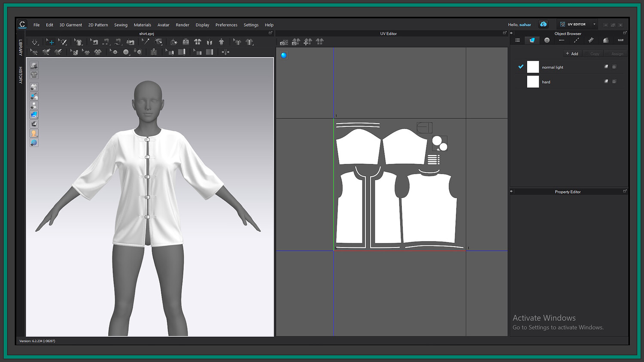Open the UV EDITOR mode dropdown arrow
The width and height of the screenshot is (644, 362).
tap(594, 24)
